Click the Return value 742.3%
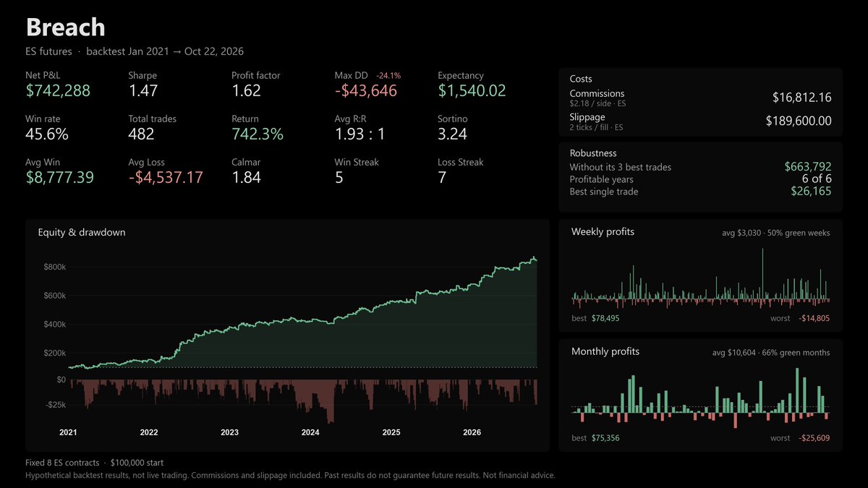Viewport: 868px width, 488px height. click(258, 134)
